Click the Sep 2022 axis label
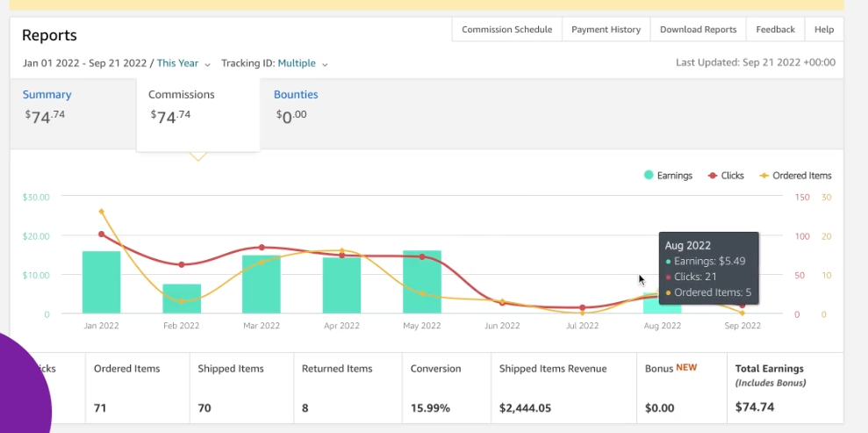868x433 pixels. coord(742,326)
